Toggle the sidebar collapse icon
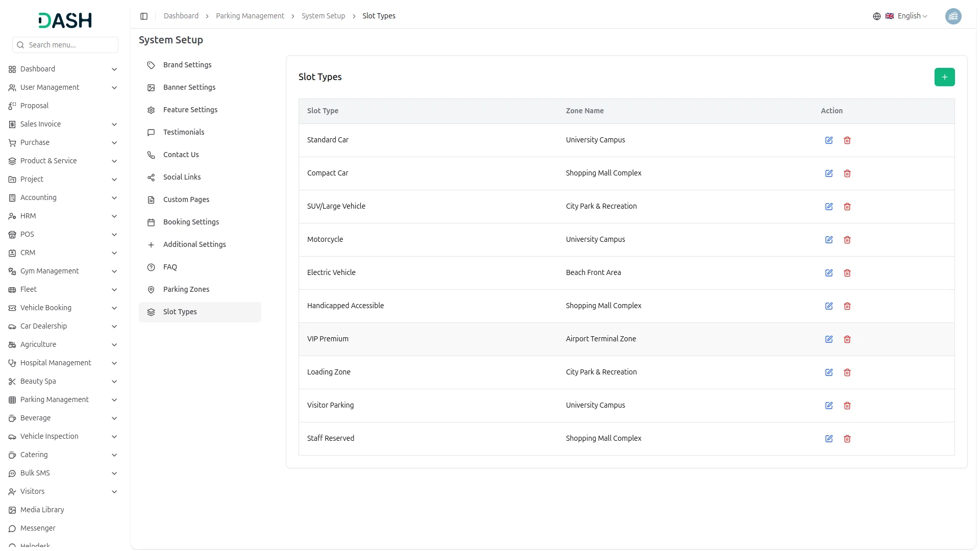 point(144,16)
